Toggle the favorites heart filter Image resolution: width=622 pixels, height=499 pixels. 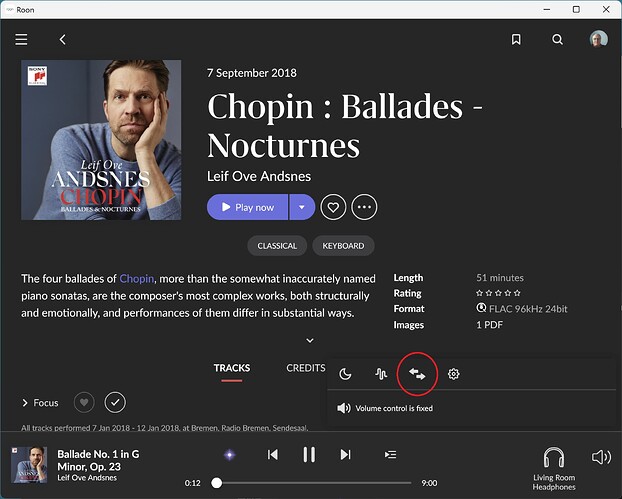tap(84, 403)
